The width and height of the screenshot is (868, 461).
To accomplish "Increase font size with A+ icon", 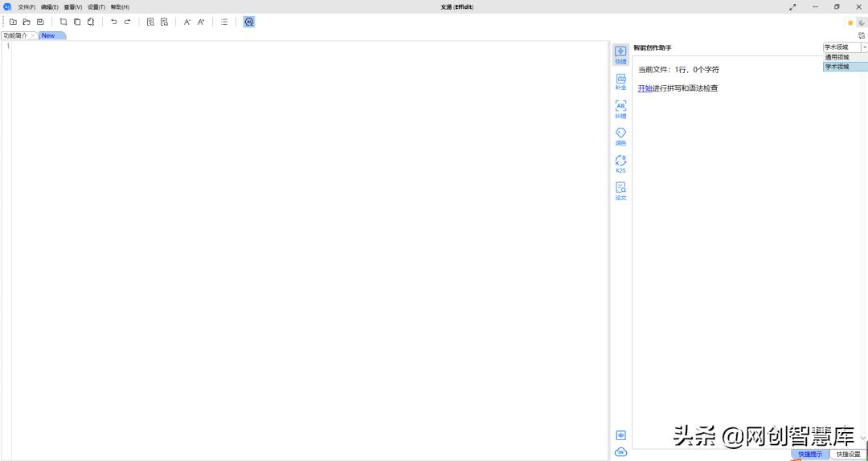I will pos(201,22).
